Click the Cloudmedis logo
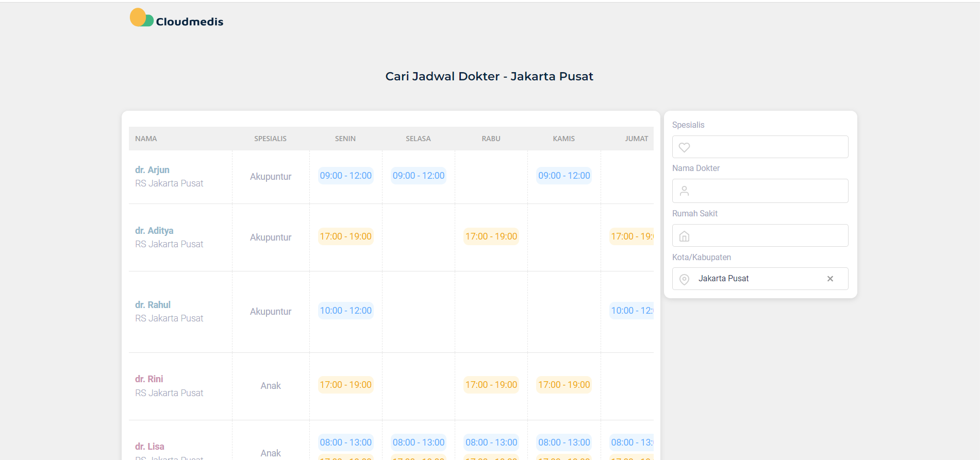 176,19
